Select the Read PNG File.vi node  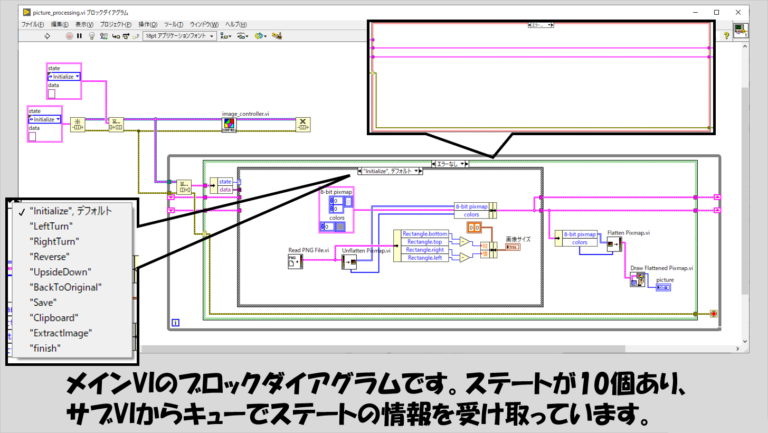(x=295, y=262)
